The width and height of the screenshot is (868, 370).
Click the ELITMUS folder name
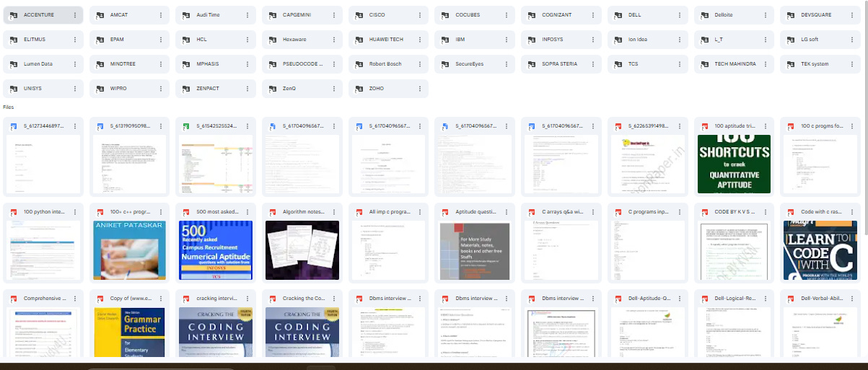34,39
